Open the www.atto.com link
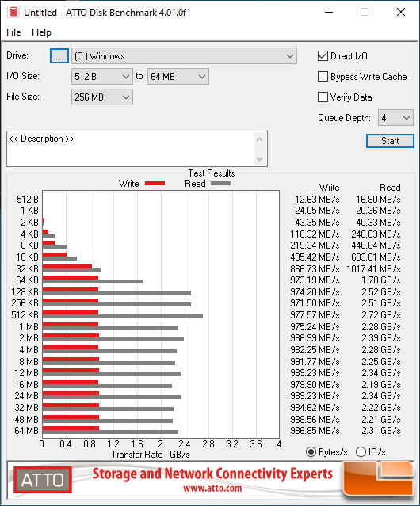This screenshot has width=420, height=506. (212, 488)
